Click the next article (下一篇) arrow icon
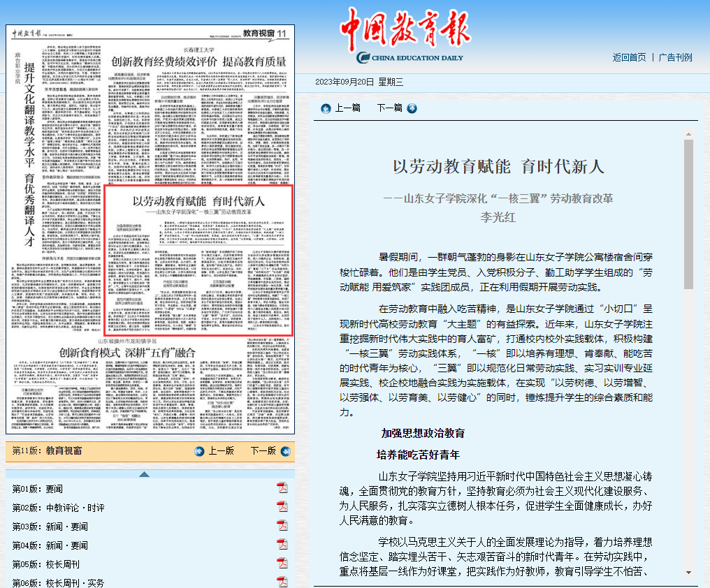The width and height of the screenshot is (710, 588). pos(412,108)
